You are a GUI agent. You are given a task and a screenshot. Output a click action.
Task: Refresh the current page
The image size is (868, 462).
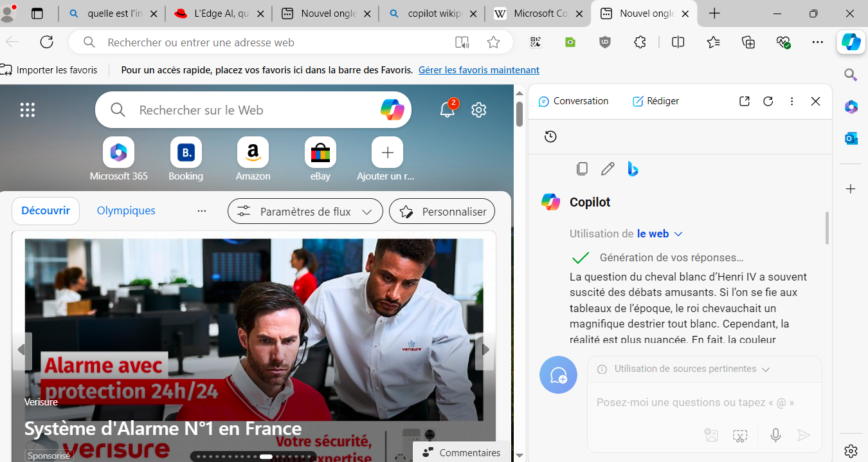46,42
